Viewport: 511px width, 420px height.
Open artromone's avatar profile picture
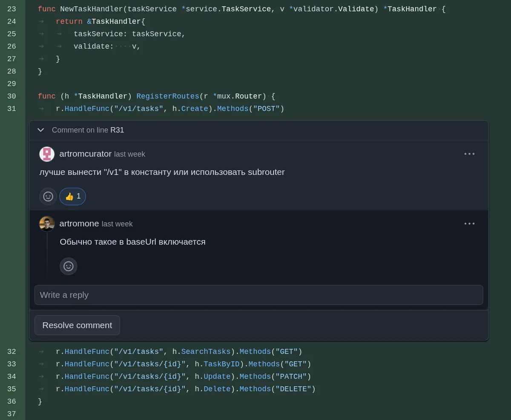pyautogui.click(x=47, y=224)
